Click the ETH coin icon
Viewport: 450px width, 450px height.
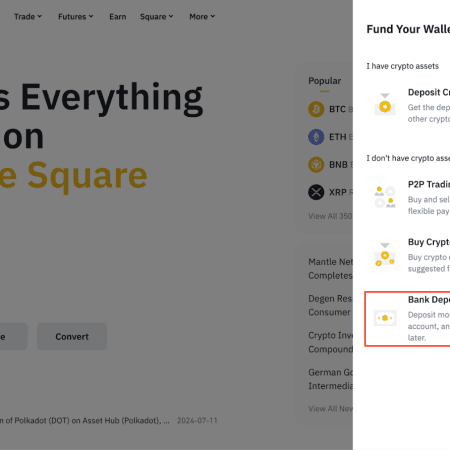click(x=316, y=137)
